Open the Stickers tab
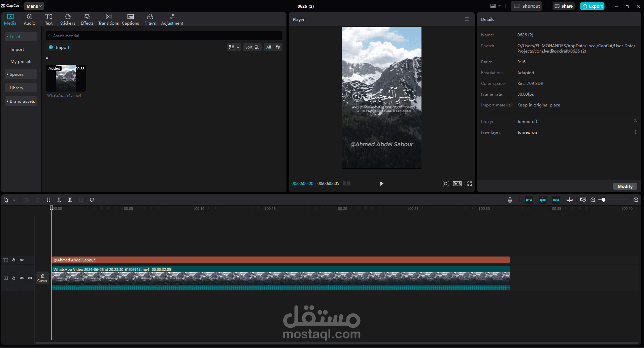The height and width of the screenshot is (348, 644). (x=68, y=20)
